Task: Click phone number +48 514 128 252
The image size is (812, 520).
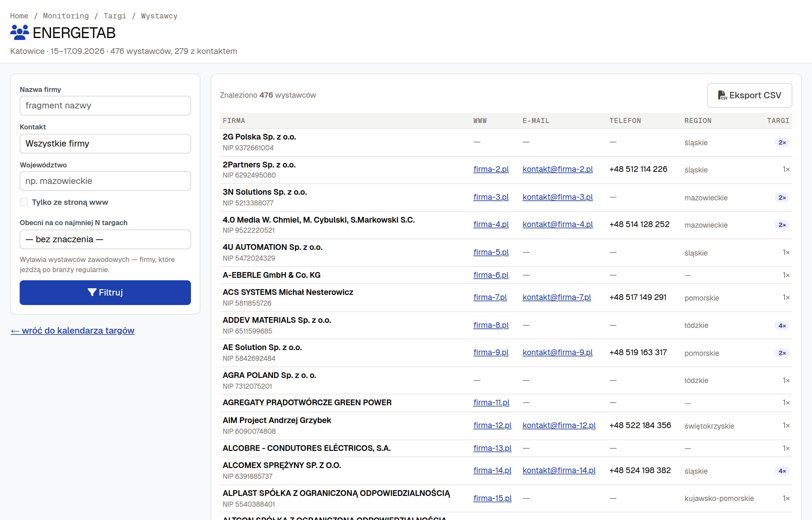Action: [x=639, y=224]
